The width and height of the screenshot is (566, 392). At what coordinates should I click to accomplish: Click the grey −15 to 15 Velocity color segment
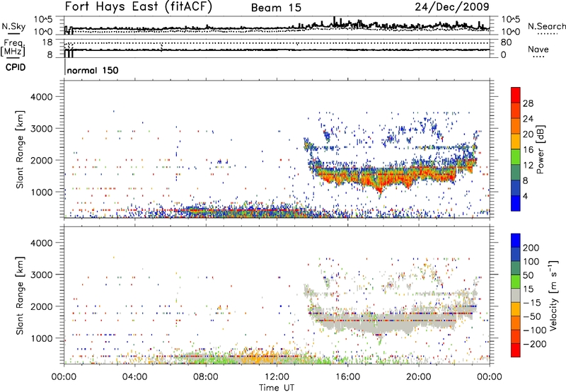(516, 295)
